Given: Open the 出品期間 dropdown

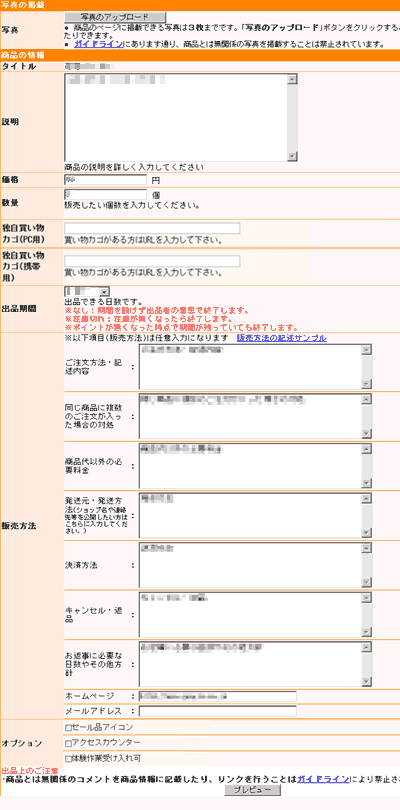Looking at the screenshot, I should [87, 291].
